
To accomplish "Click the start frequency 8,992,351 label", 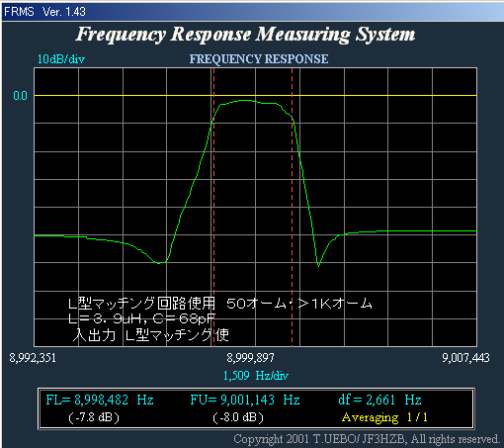I will pos(33,358).
